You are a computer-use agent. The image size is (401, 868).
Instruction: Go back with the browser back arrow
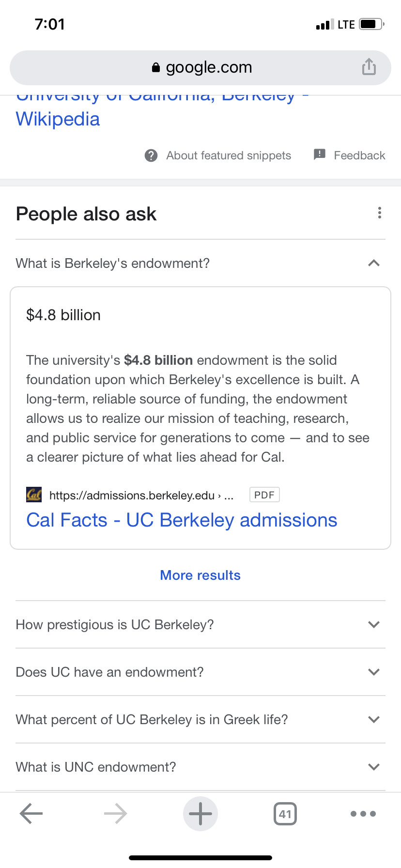click(31, 814)
